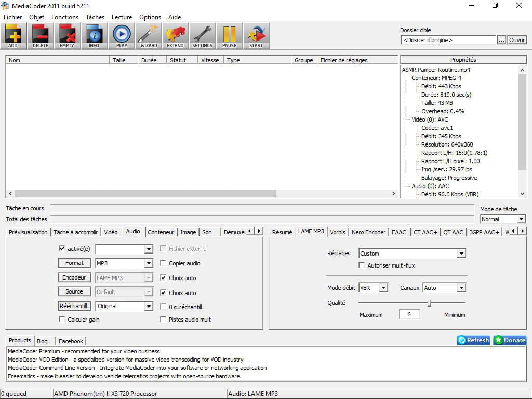This screenshot has width=532, height=399.
Task: Click file list horizontal scroll left arrow
Action: [10, 193]
